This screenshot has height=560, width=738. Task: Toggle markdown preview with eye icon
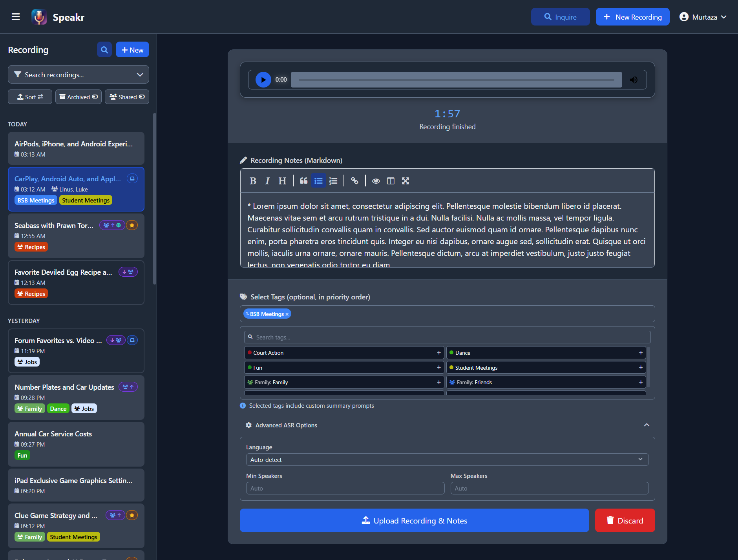point(376,181)
